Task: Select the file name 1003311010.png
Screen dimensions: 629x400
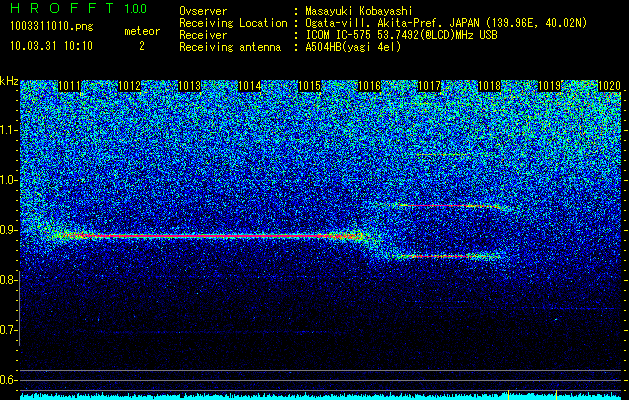Action: click(x=51, y=27)
